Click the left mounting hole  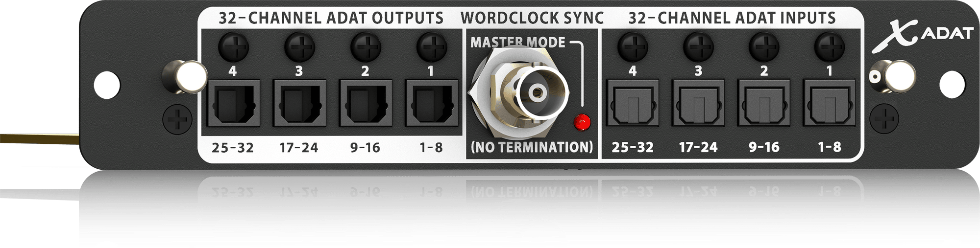tap(107, 84)
